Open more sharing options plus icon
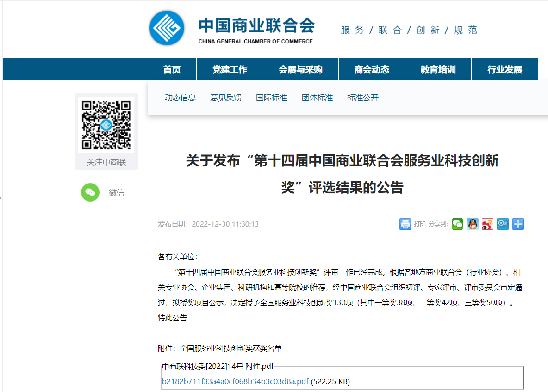548x392 pixels. coord(518,224)
